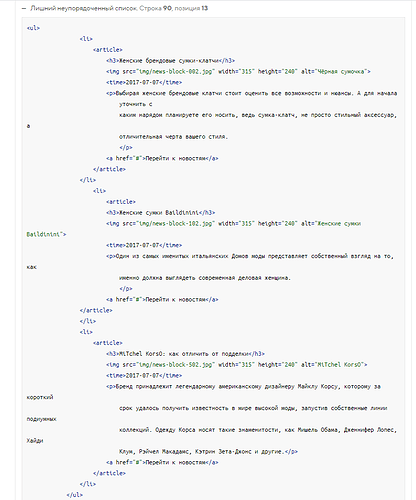The height and width of the screenshot is (500, 416).
Task: Click the line starting 'Бренд принадлежит легендарному'
Action: pyautogui.click(x=243, y=386)
